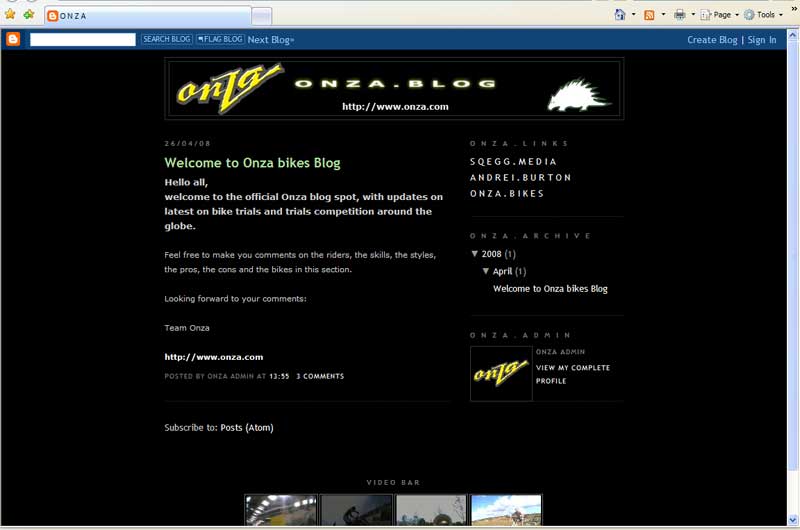Screen dimensions: 800x530
Task: Open the Page menu dropdown
Action: tap(719, 15)
